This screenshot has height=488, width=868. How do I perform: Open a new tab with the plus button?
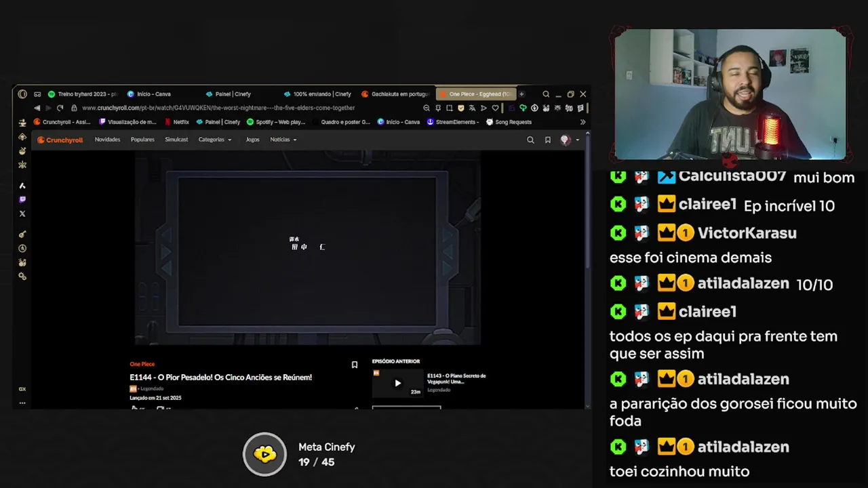521,94
